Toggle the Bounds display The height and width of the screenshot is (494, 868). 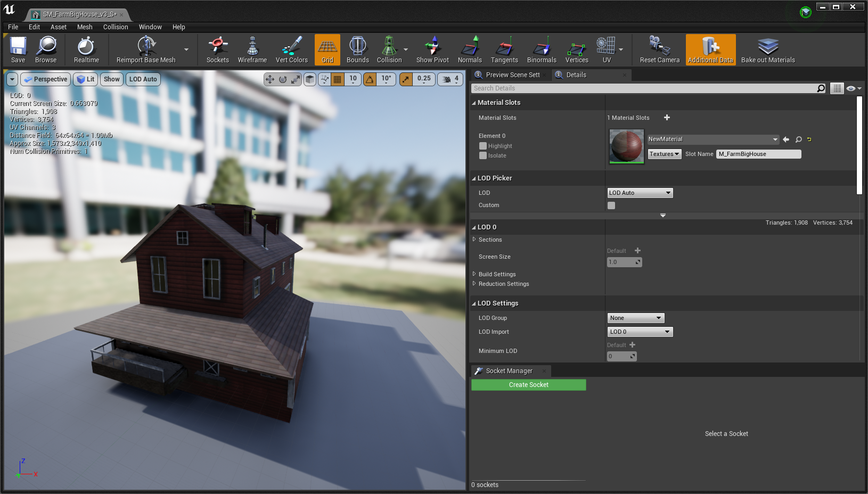pyautogui.click(x=357, y=49)
